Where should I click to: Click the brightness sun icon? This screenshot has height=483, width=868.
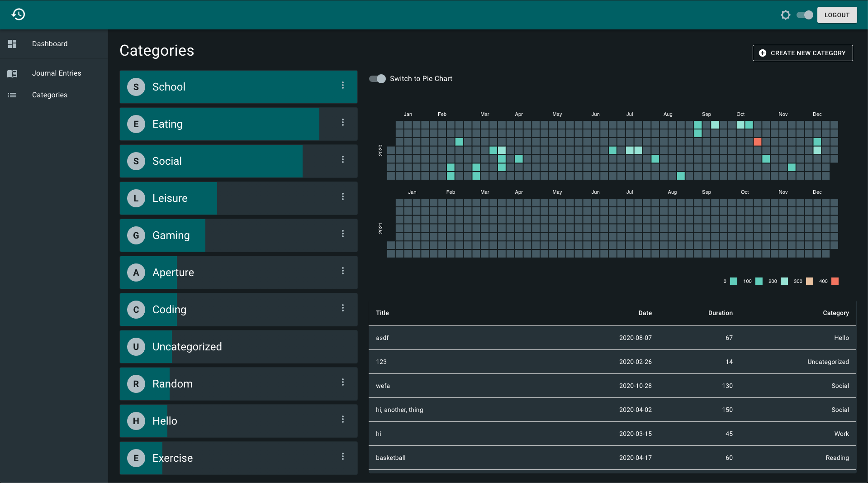[x=786, y=15]
